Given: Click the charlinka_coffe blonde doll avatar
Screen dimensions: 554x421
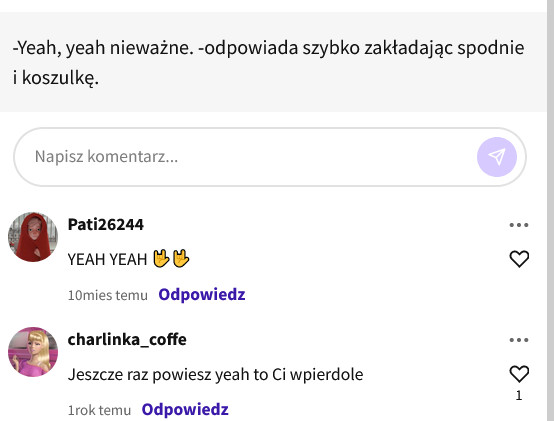Looking at the screenshot, I should coord(33,352).
